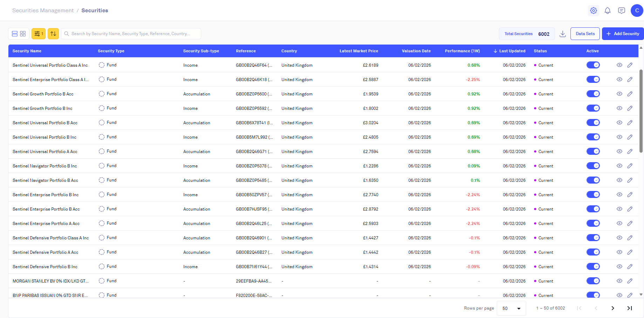The width and height of the screenshot is (644, 318).
Task: Click the sort order arrows icon
Action: (53, 34)
